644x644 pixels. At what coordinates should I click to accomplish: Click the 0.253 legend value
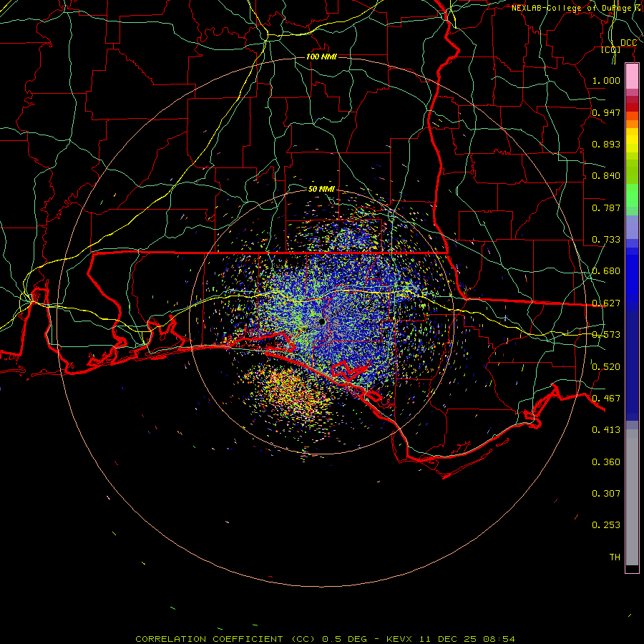[606, 525]
